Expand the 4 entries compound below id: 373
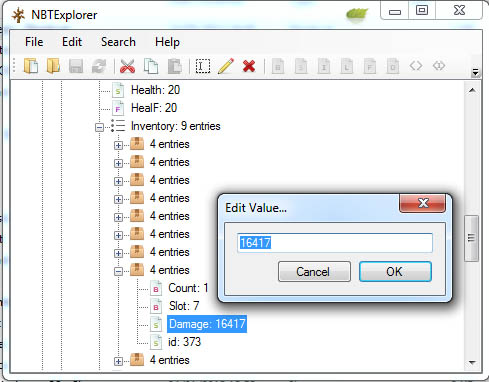 point(118,361)
